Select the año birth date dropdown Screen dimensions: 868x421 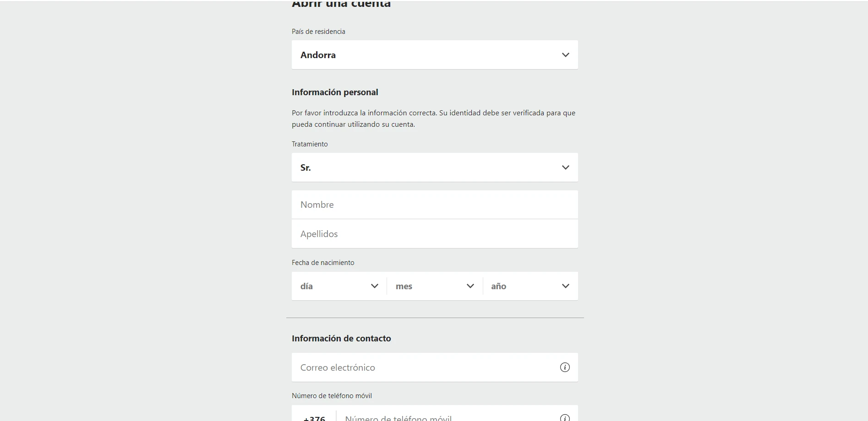pyautogui.click(x=530, y=286)
